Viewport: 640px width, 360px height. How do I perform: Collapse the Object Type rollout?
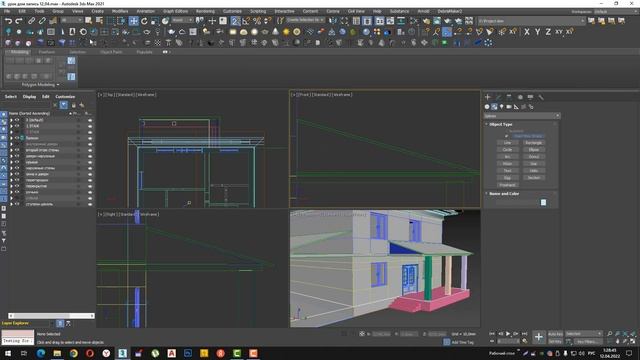pos(487,124)
